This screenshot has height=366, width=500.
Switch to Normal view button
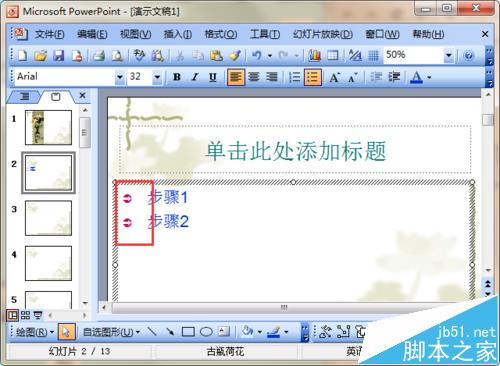tap(13, 315)
